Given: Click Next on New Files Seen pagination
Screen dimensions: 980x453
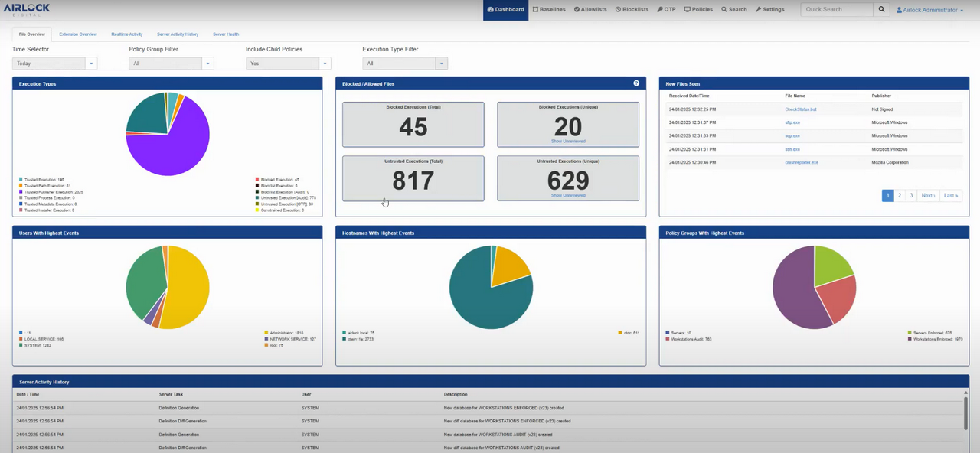Looking at the screenshot, I should coord(926,195).
